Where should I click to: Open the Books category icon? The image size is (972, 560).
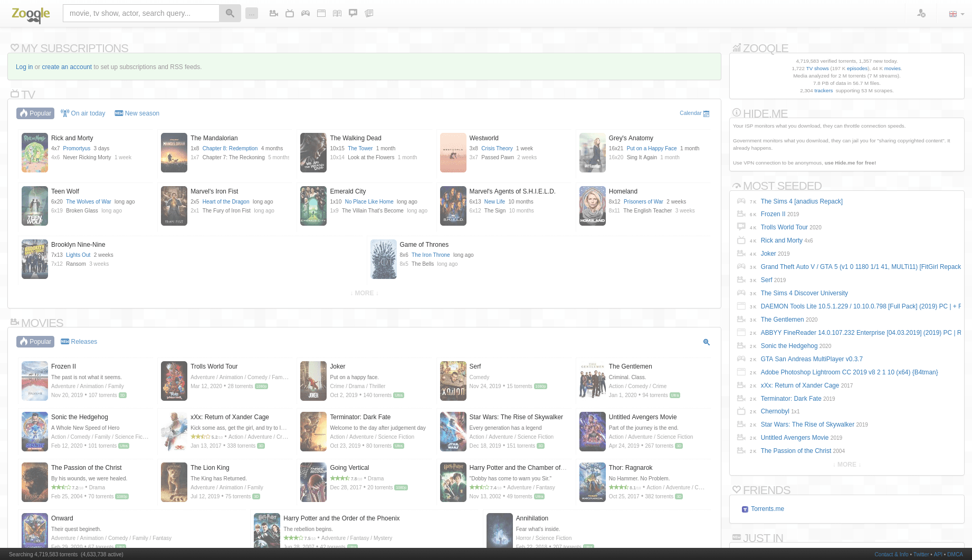(337, 13)
